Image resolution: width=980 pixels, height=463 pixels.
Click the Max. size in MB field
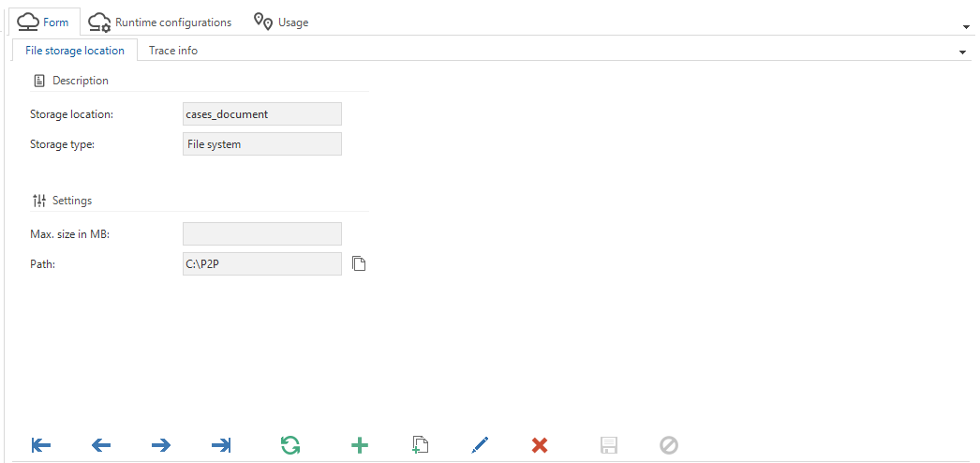[262, 233]
